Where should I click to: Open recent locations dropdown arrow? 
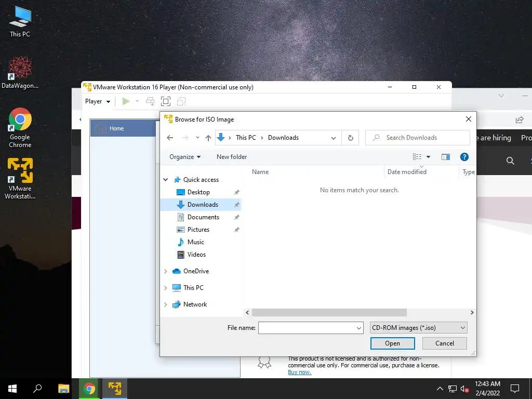(x=197, y=138)
